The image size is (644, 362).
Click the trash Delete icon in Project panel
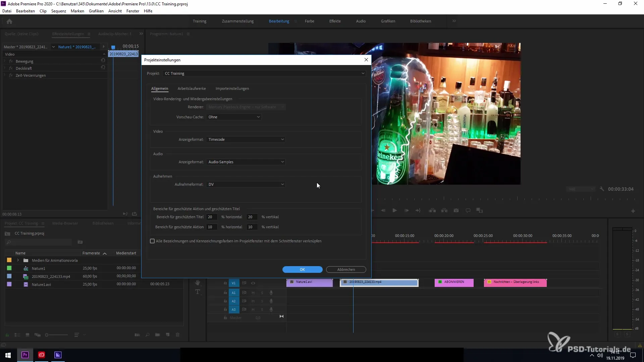pyautogui.click(x=178, y=335)
